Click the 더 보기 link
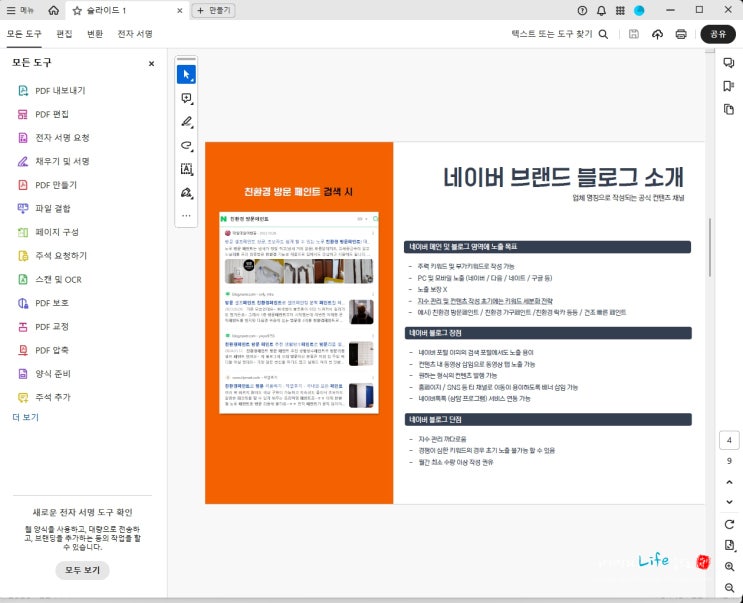 26,417
